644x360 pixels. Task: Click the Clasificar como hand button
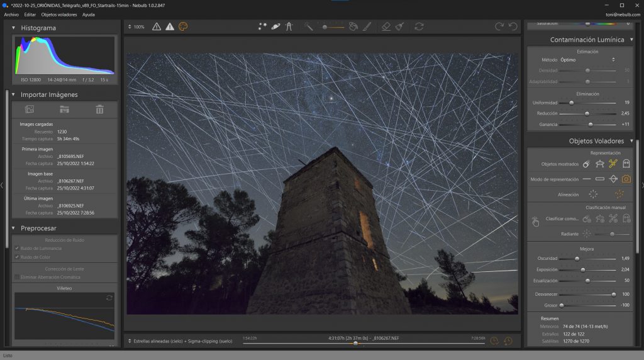point(535,221)
